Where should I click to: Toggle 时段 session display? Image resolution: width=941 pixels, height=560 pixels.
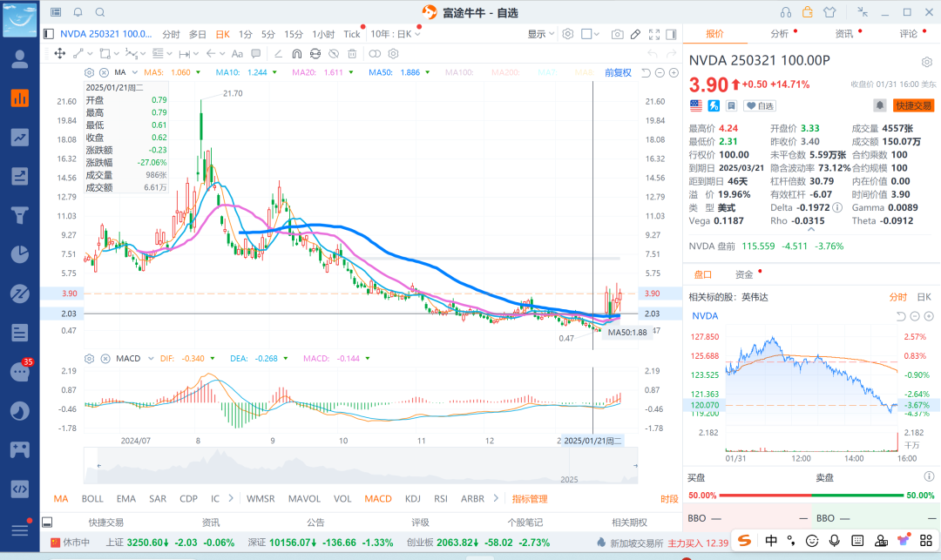pos(669,499)
